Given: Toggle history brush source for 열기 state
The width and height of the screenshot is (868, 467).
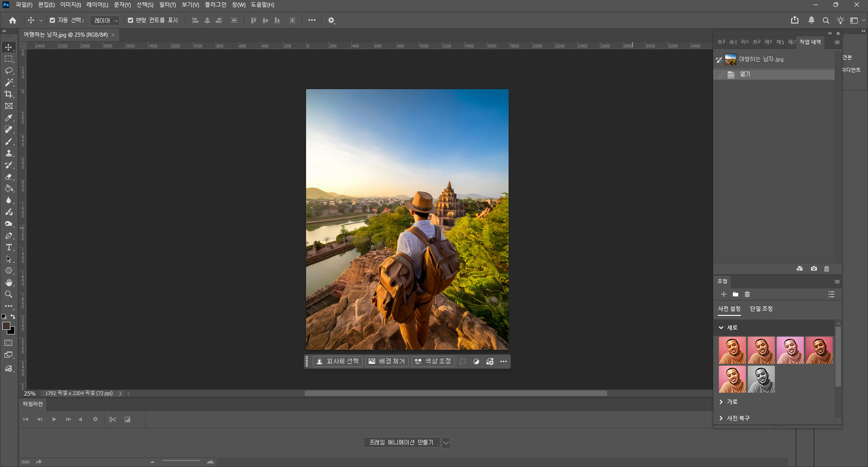Looking at the screenshot, I should [x=719, y=75].
